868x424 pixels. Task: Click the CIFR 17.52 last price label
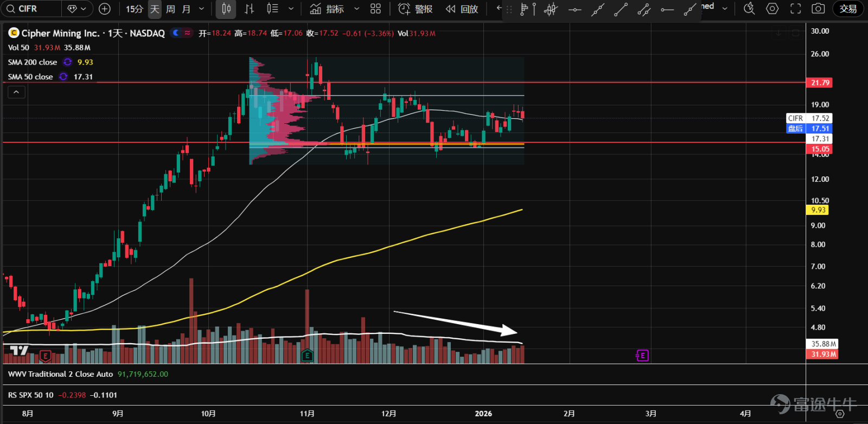[809, 118]
